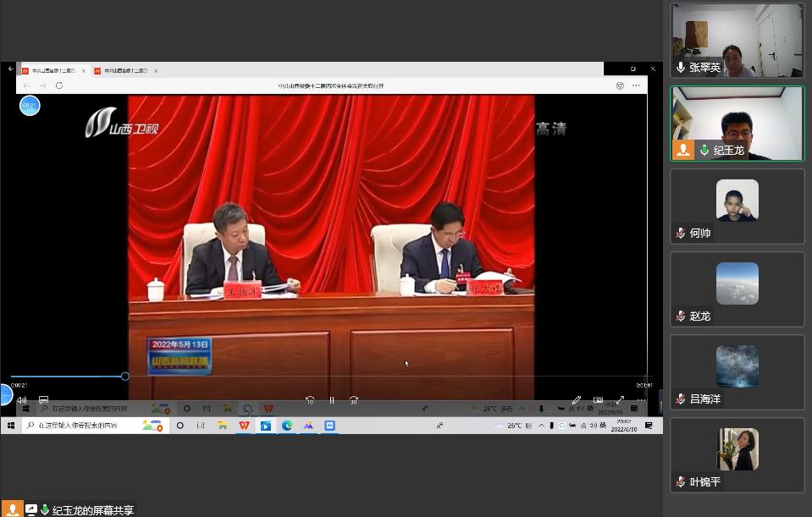Image resolution: width=812 pixels, height=517 pixels.
Task: Click the pencil edit icon in the player
Action: point(577,400)
